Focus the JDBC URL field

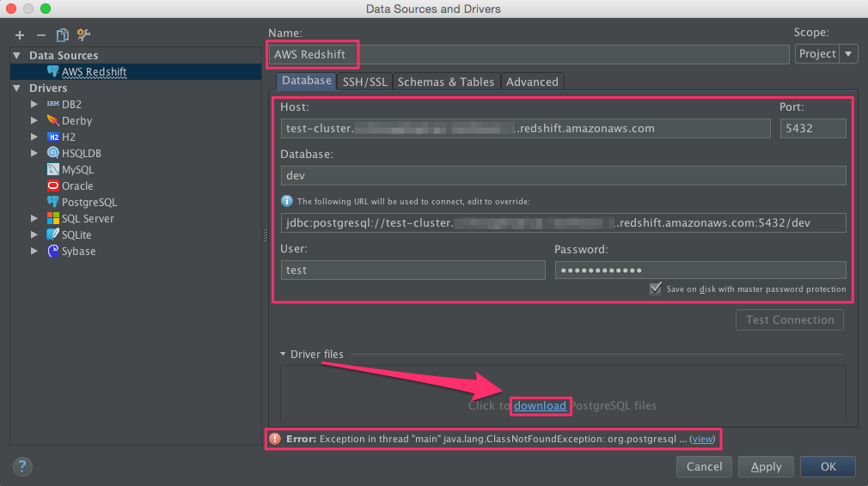point(563,222)
